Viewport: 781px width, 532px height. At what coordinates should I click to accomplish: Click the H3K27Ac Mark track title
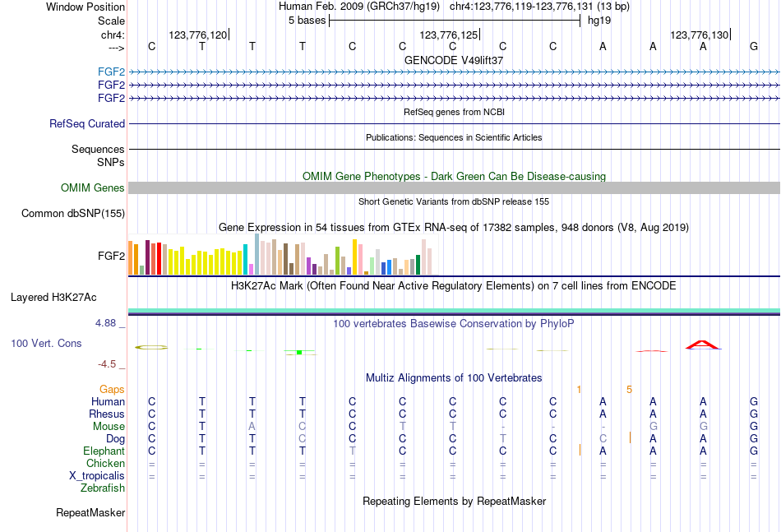(x=454, y=286)
